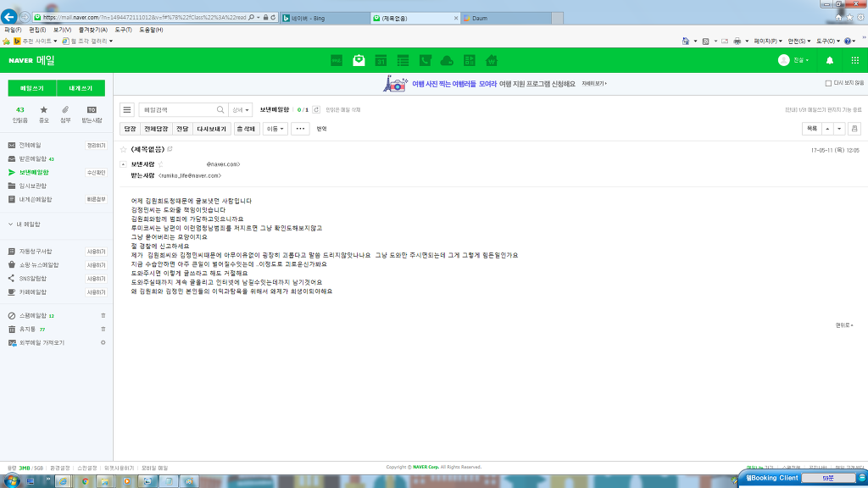Viewport: 868px width, 488px height.
Task: Open the phone contacts icon in header
Action: (x=426, y=60)
